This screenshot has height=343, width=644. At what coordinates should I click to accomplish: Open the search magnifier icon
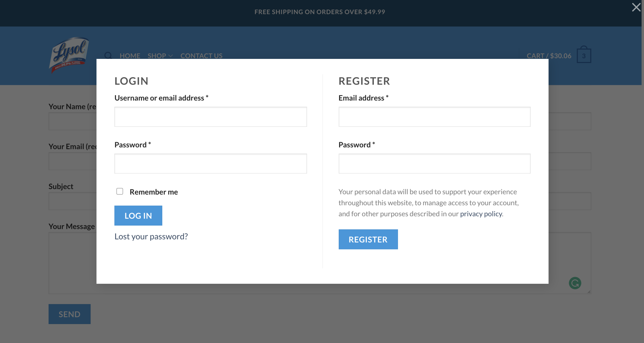tap(108, 56)
